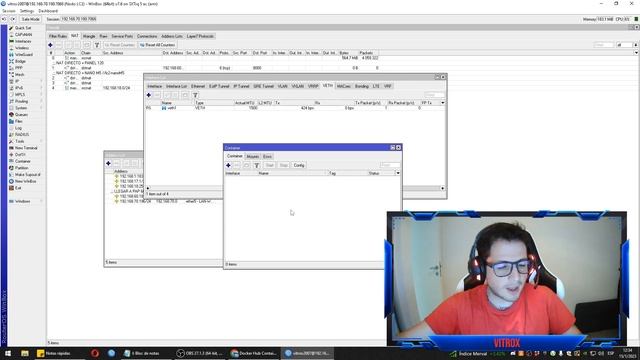Click Make Supout.rif in sidebar
Screen dimensions: 640x360
(27, 175)
